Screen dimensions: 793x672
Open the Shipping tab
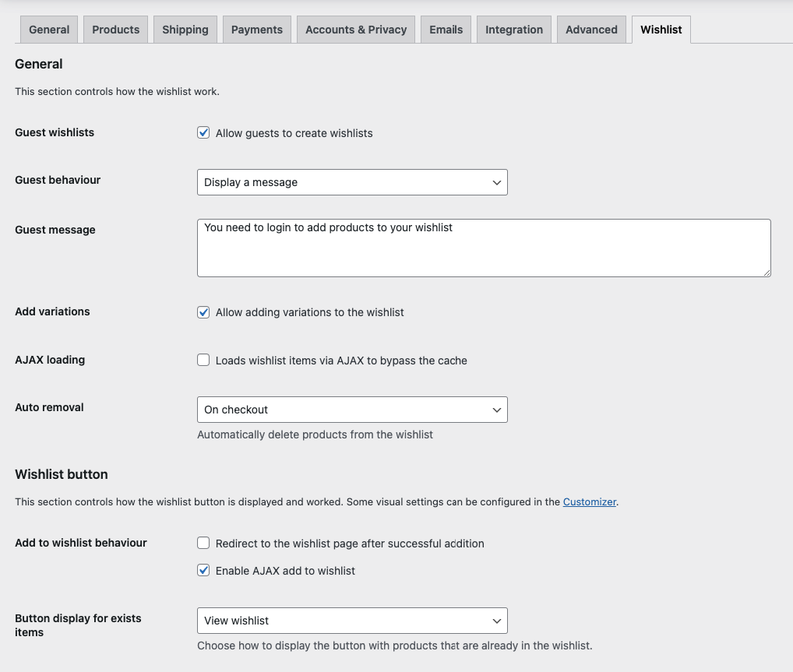185,30
